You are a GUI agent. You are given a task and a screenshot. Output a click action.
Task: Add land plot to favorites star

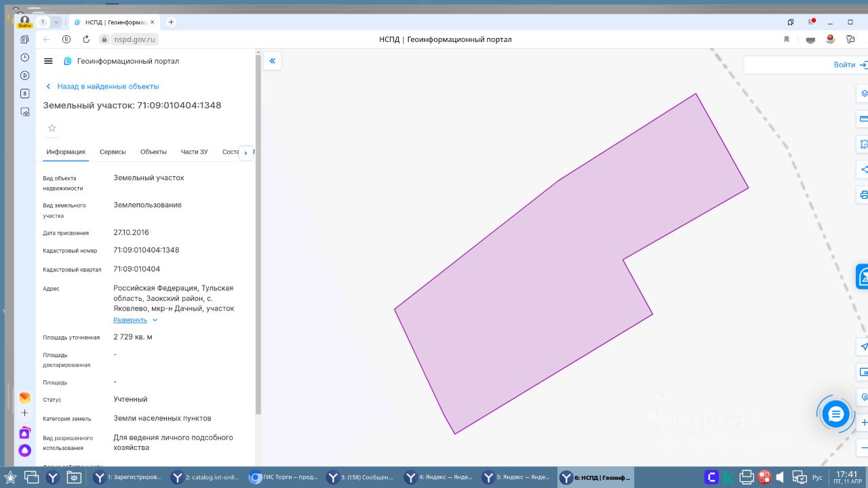pyautogui.click(x=52, y=128)
